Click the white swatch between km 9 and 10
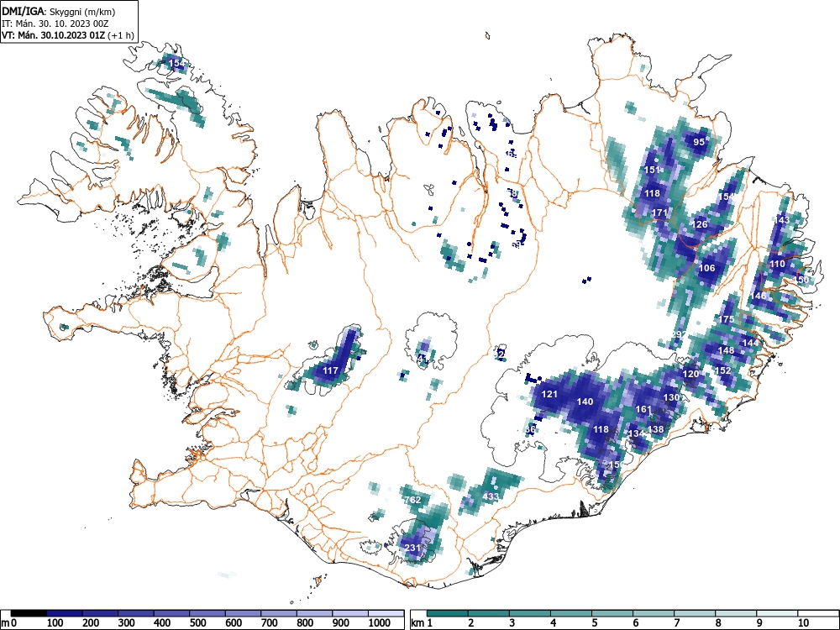 [777, 613]
